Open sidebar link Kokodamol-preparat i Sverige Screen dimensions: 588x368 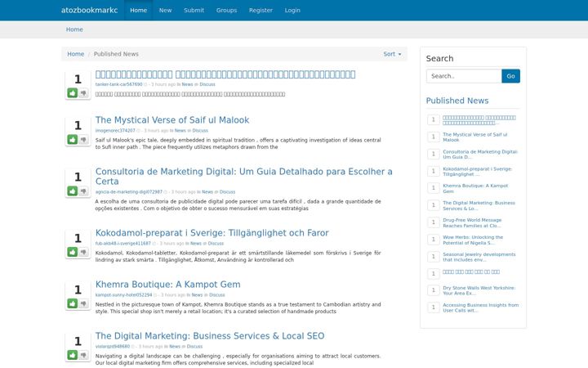(x=478, y=172)
